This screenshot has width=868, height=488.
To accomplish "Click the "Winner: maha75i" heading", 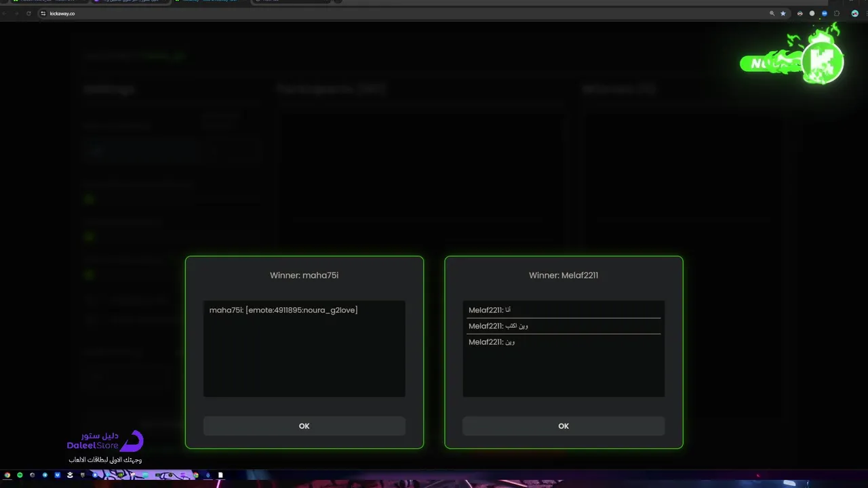I will point(304,275).
